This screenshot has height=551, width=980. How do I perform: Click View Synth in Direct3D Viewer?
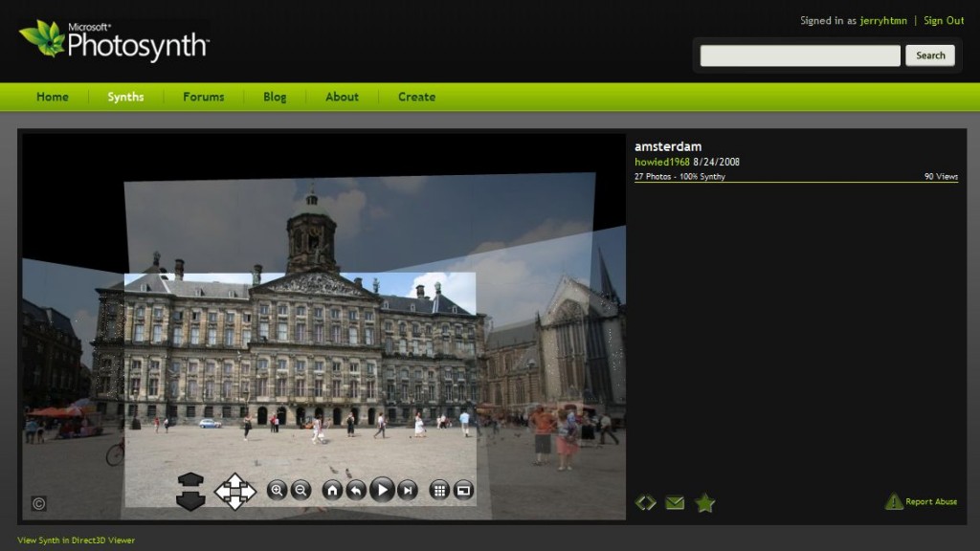pyautogui.click(x=77, y=540)
